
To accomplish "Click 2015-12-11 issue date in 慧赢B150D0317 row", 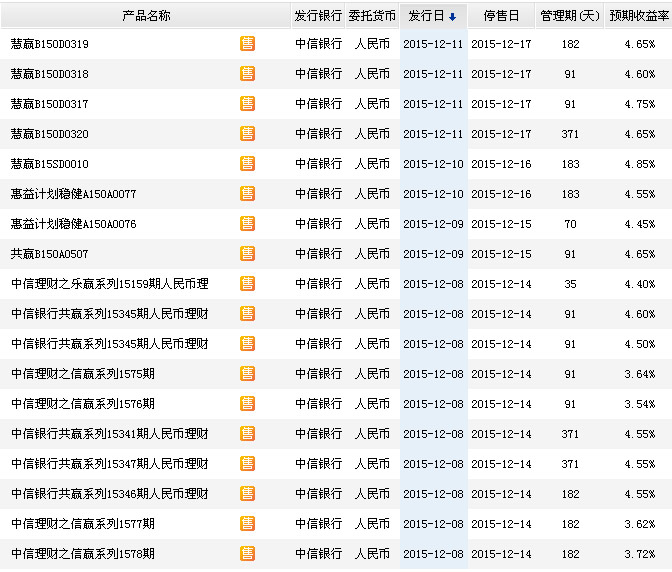I will pyautogui.click(x=433, y=104).
